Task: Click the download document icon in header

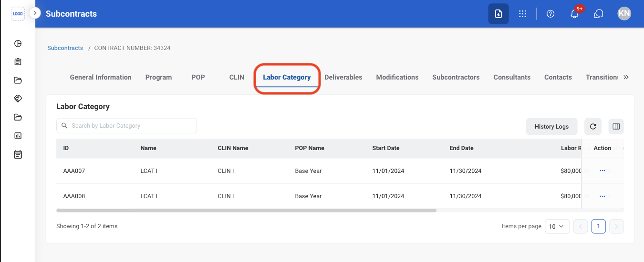Action: (x=499, y=14)
